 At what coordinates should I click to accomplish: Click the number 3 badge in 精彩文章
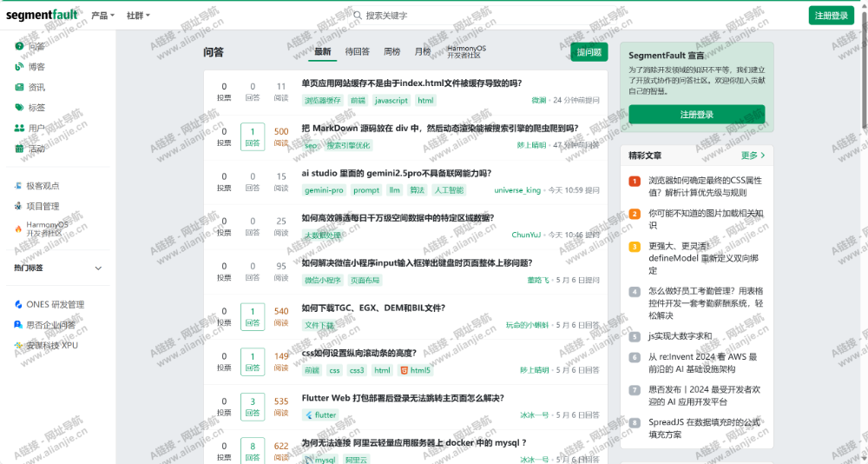pyautogui.click(x=635, y=247)
